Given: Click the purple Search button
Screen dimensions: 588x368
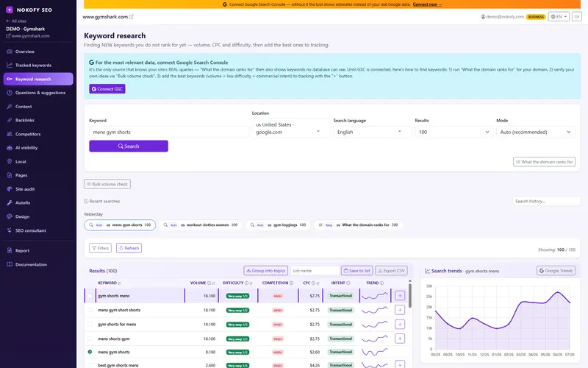Looking at the screenshot, I should coord(129,146).
